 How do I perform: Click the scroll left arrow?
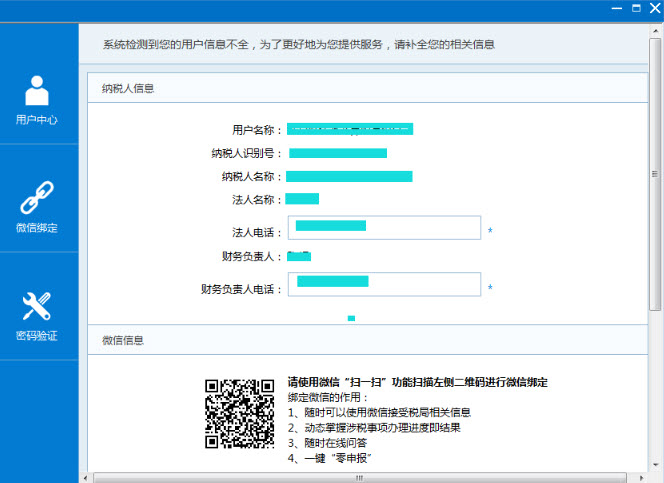(86, 478)
